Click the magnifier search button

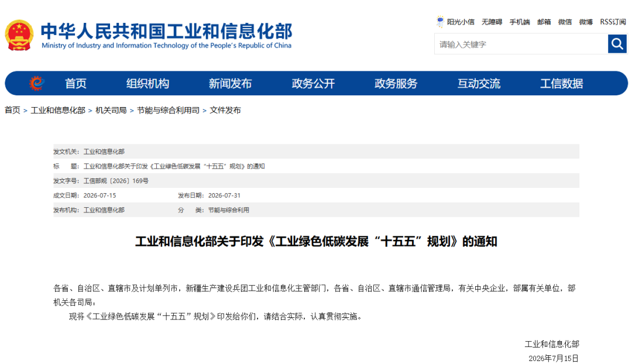tap(617, 43)
